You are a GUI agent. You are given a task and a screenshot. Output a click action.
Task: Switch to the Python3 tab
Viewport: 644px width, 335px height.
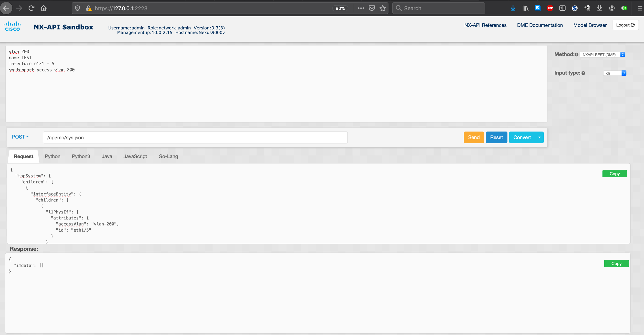81,156
